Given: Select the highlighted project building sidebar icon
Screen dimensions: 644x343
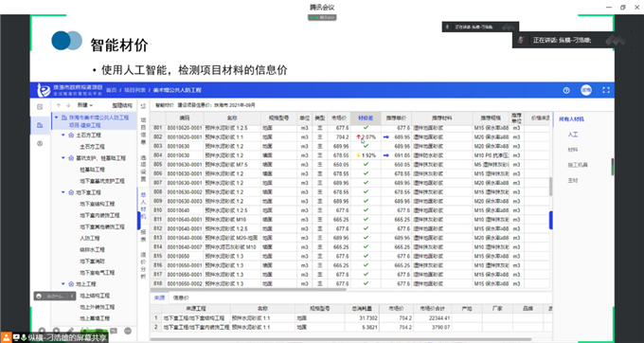Looking at the screenshot, I should click(40, 125).
